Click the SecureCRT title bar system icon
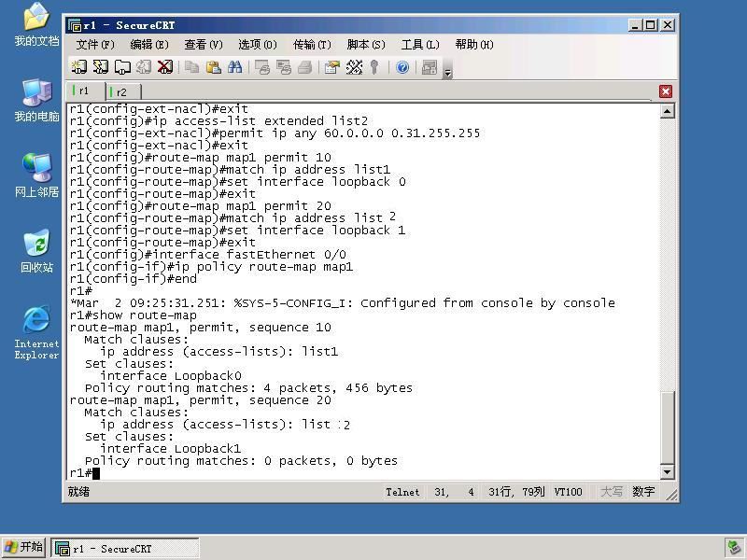This screenshot has height=560, width=747. (75, 25)
